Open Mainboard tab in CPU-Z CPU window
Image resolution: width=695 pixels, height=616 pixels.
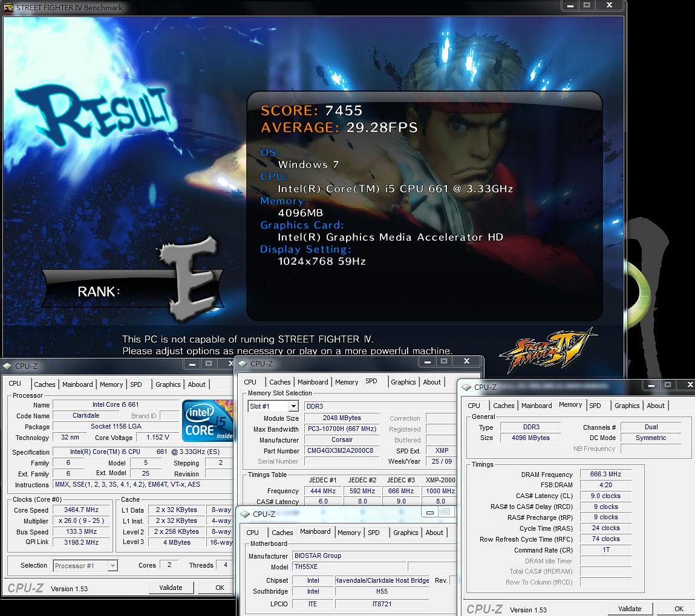77,384
